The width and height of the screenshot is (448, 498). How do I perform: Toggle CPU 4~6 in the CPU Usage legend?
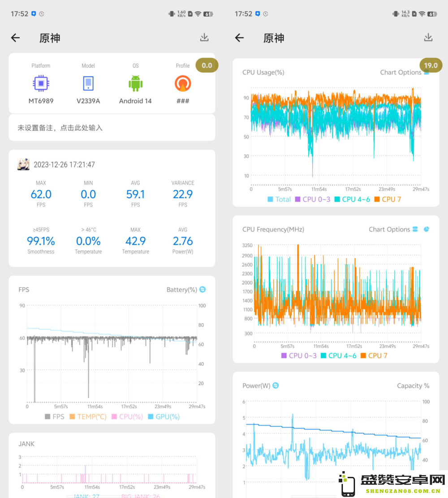(x=352, y=199)
